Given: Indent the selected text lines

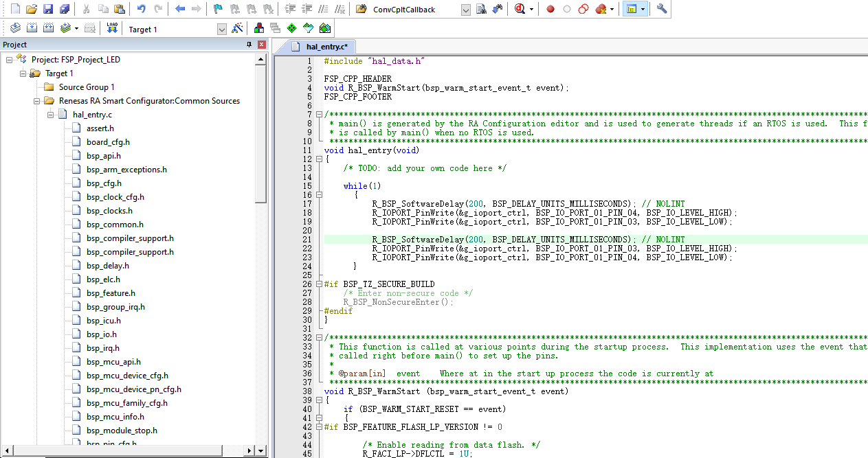Looking at the screenshot, I should [290, 10].
